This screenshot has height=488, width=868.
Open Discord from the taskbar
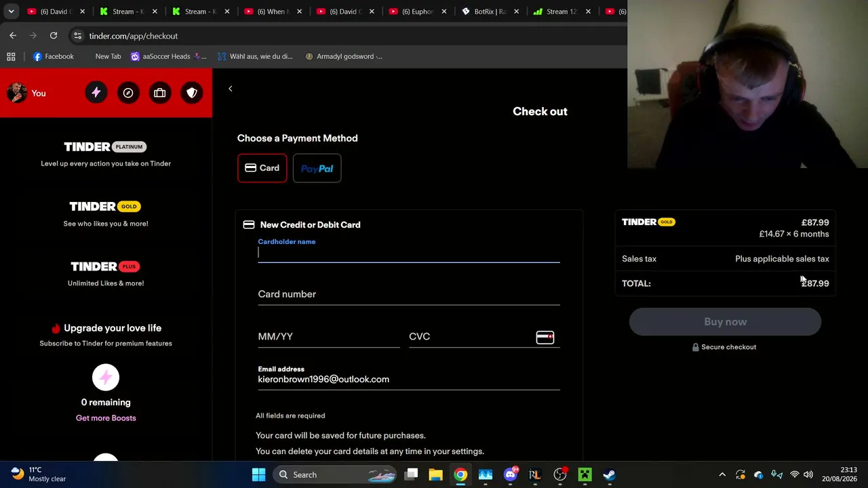click(511, 474)
